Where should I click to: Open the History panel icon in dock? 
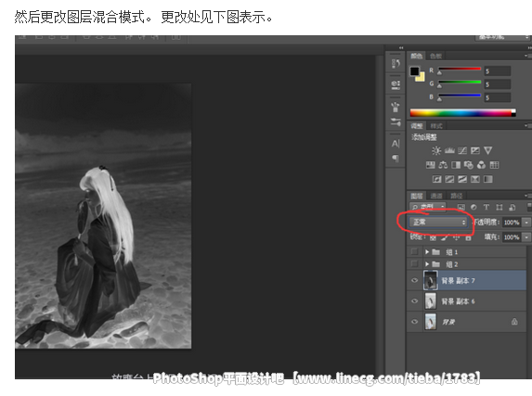(396, 63)
